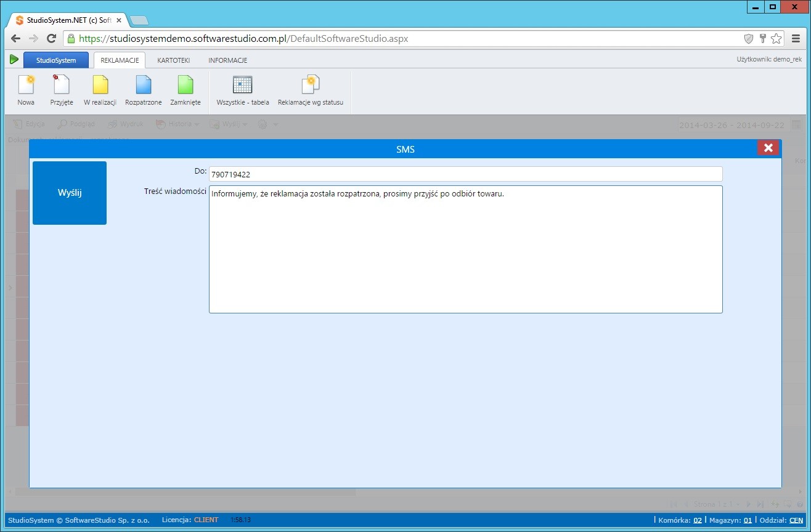The height and width of the screenshot is (532, 811).
Task: Select the REKLAMACJE ribbon tab
Action: pyautogui.click(x=120, y=60)
